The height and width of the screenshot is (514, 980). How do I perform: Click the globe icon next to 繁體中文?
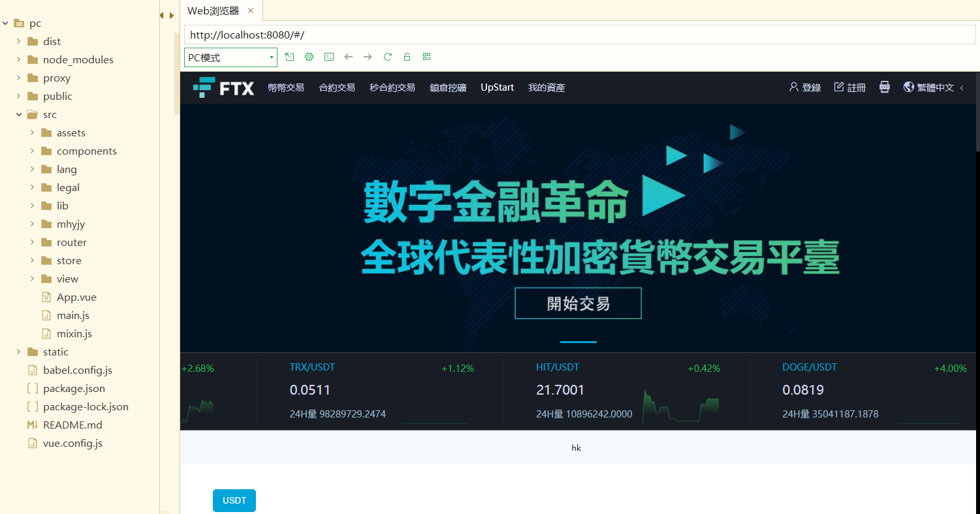point(908,86)
